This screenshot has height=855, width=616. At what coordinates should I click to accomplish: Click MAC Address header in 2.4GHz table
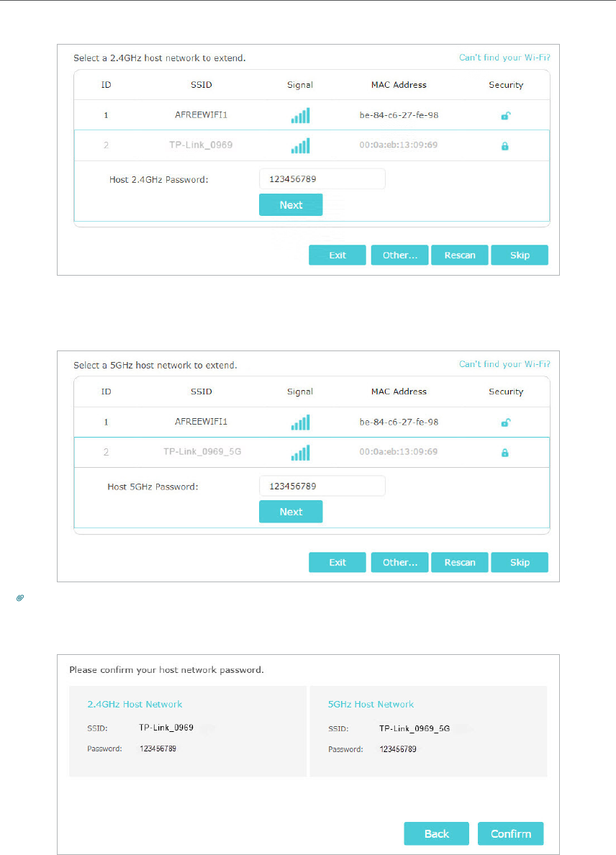point(399,84)
